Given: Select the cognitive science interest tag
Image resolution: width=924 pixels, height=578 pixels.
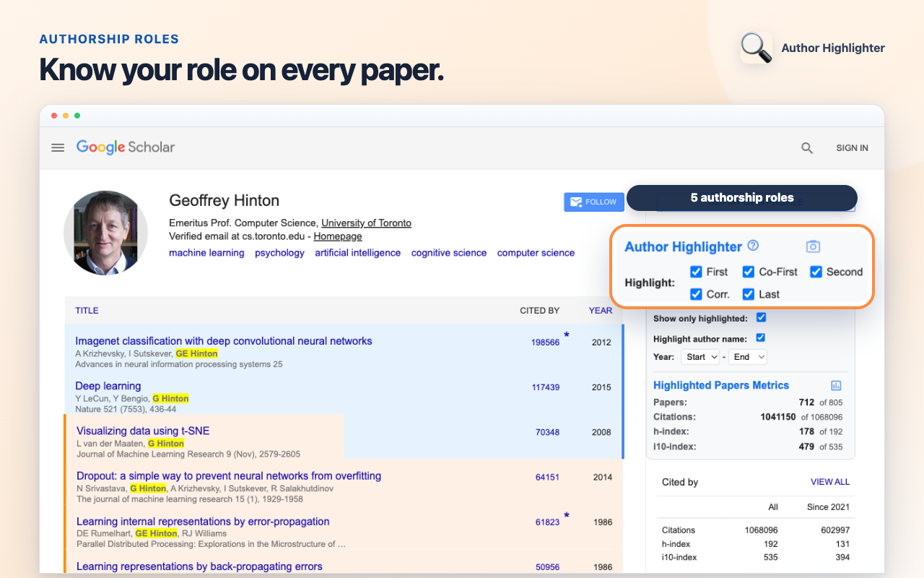Looking at the screenshot, I should 449,253.
